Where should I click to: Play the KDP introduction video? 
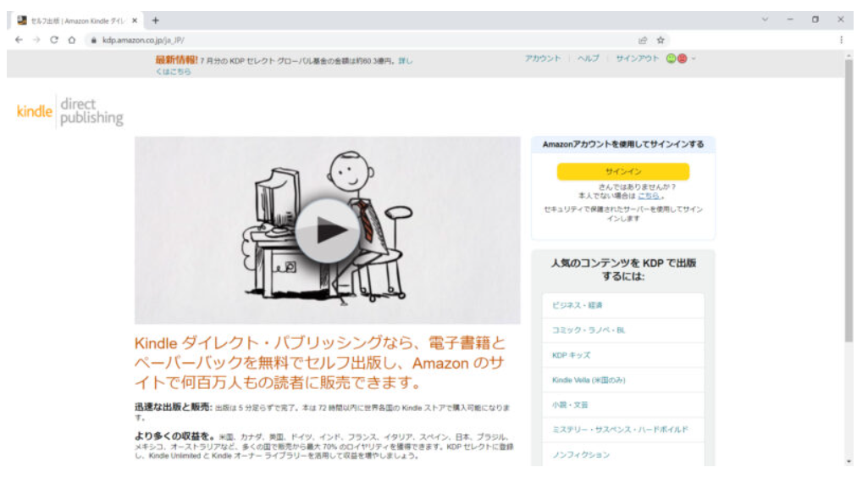[x=327, y=230]
